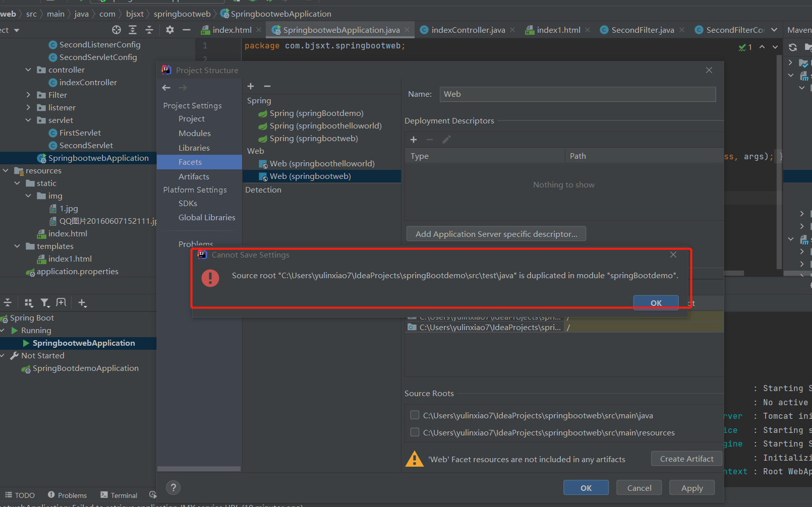The height and width of the screenshot is (507, 812).
Task: Collapse the static folder
Action: [17, 183]
